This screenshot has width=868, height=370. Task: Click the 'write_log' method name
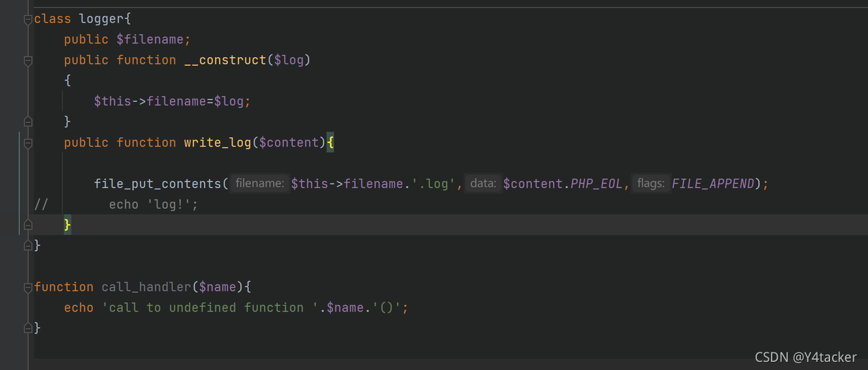pyautogui.click(x=218, y=143)
